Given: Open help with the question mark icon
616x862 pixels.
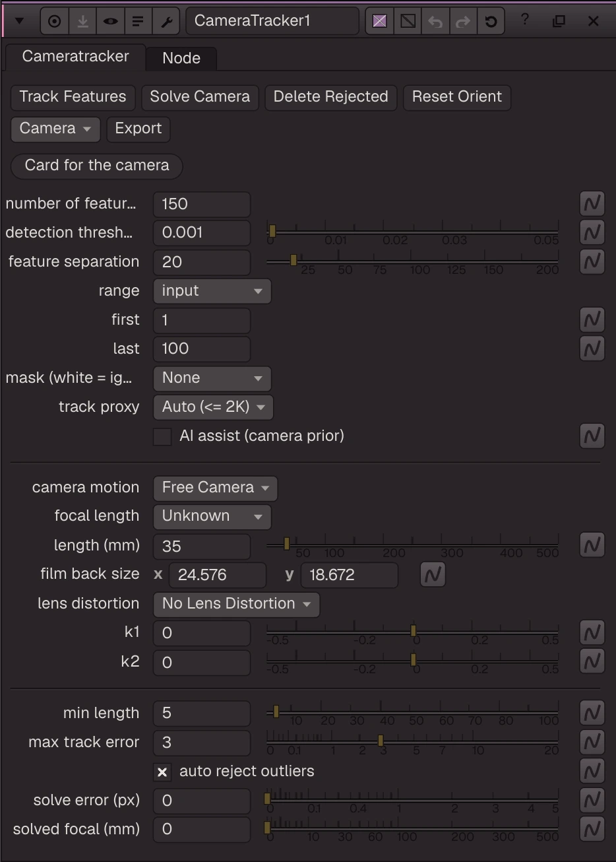Looking at the screenshot, I should pyautogui.click(x=525, y=20).
